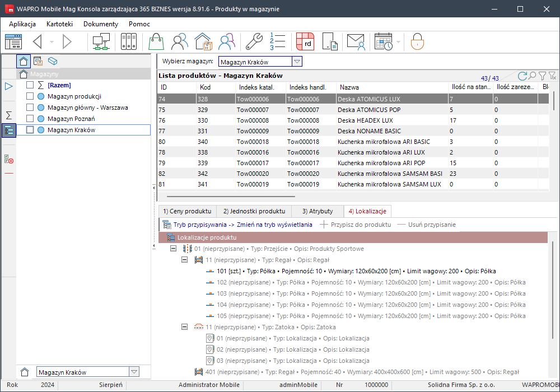
Task: Select the house view icon in left panel
Action: 24,62
